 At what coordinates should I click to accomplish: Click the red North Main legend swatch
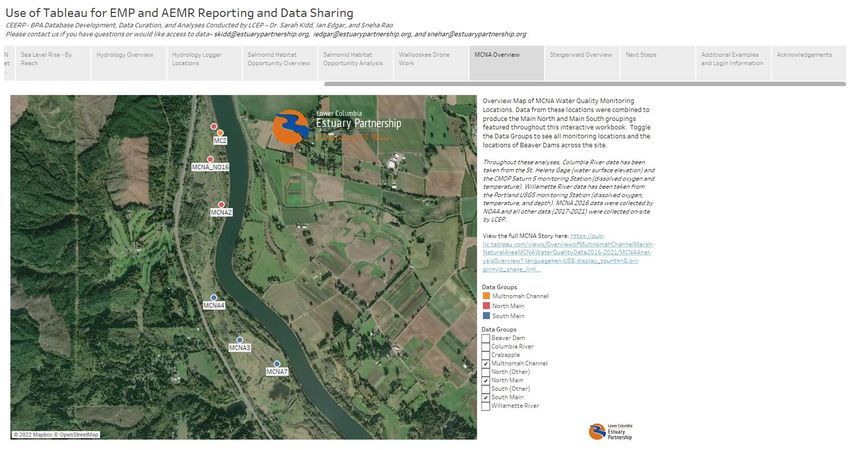click(x=486, y=306)
